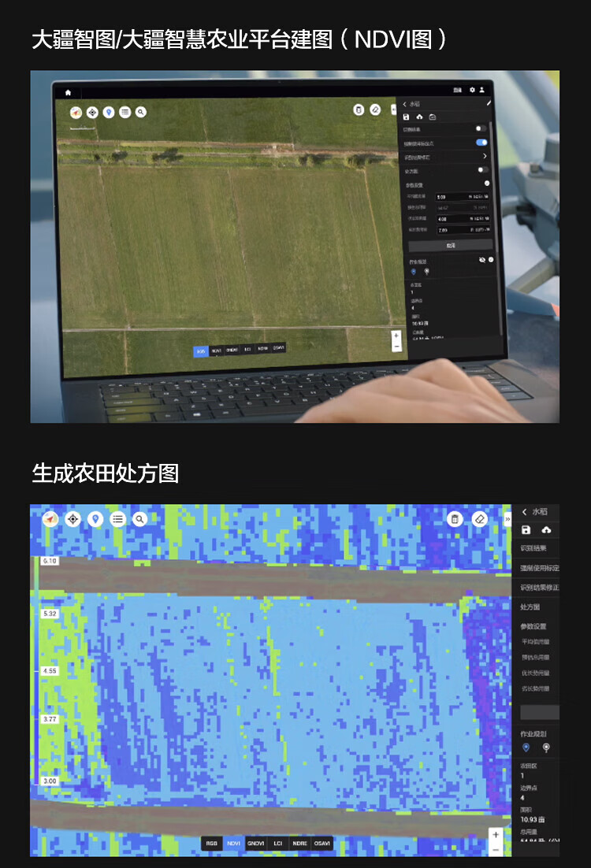
Task: Click the 4.55 marker on the NDVI legend scale
Action: (x=50, y=670)
